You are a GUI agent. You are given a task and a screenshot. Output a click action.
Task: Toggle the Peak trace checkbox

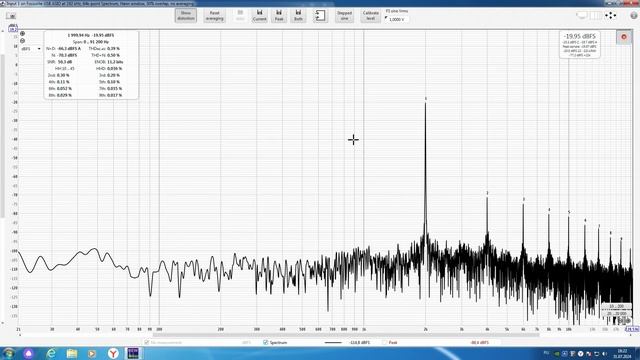[x=384, y=342]
